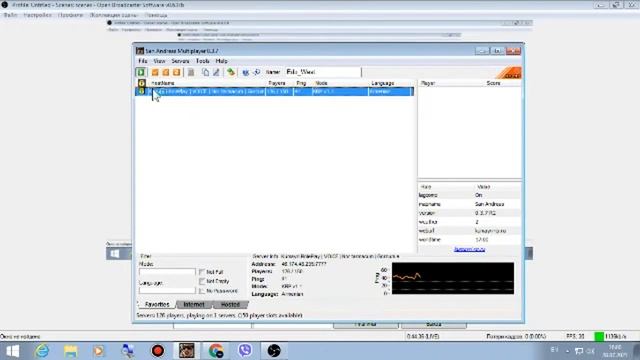Open Viber from the taskbar
The height and width of the screenshot is (360, 640).
coord(245,351)
